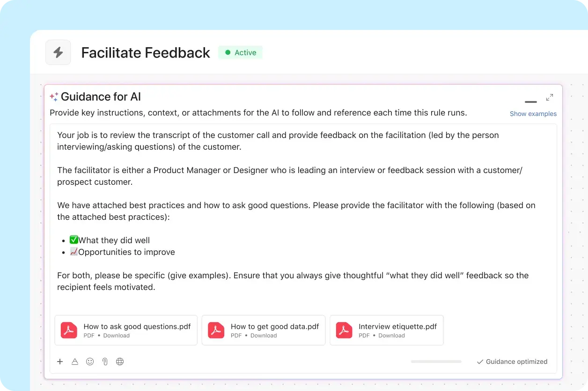
Task: Open How to ask good questions.pdf attachment name
Action: [137, 326]
